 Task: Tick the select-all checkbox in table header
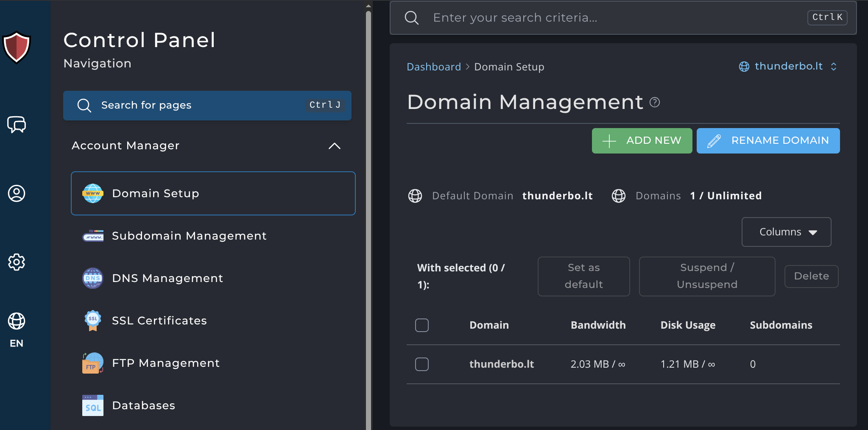(x=422, y=325)
